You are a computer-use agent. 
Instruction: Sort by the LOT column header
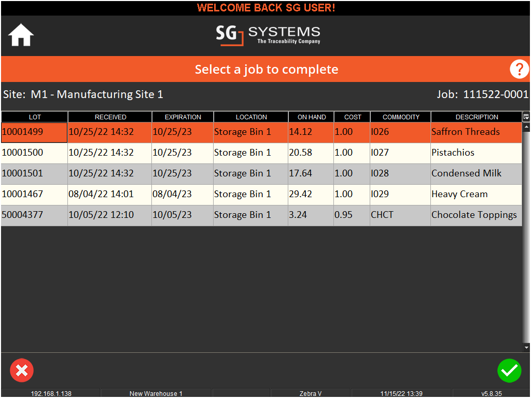35,117
